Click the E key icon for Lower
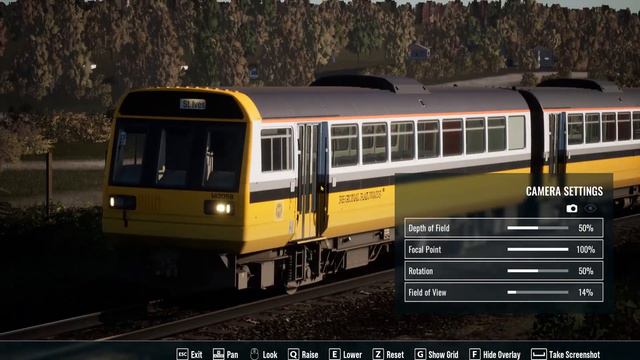The width and height of the screenshot is (640, 360). coord(335,354)
